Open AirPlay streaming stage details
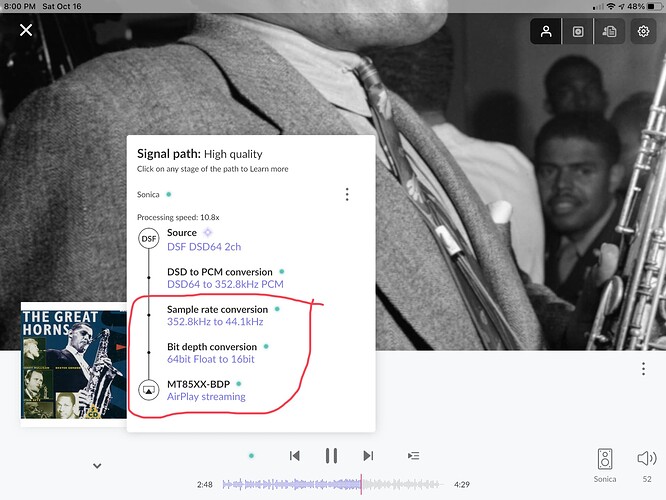666x500 pixels. click(x=206, y=396)
